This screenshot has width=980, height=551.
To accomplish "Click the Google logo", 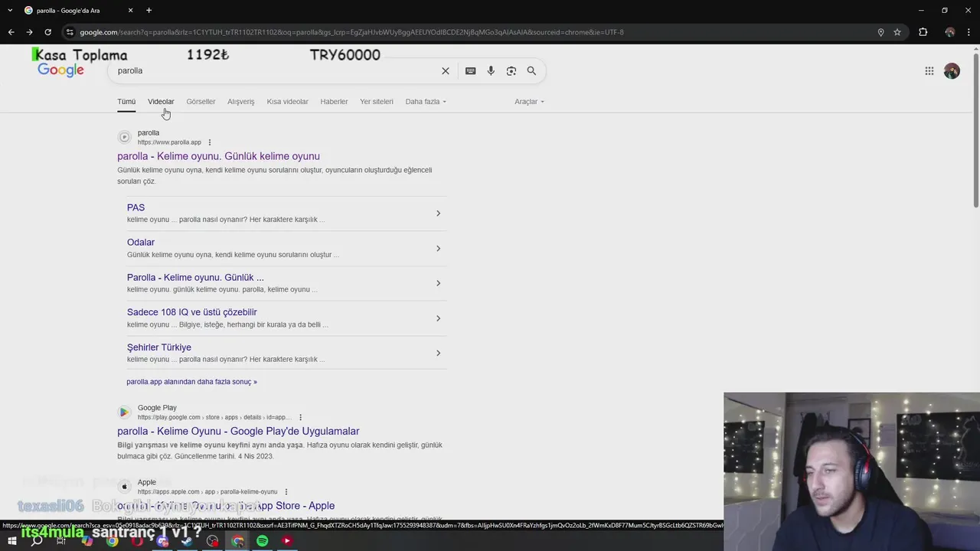I will 60,70.
